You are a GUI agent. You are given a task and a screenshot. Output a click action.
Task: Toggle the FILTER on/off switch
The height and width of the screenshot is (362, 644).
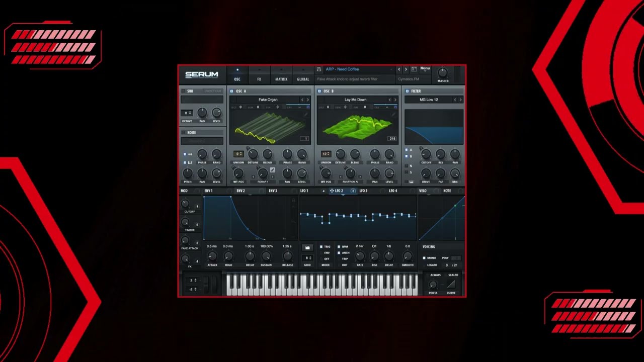point(407,91)
